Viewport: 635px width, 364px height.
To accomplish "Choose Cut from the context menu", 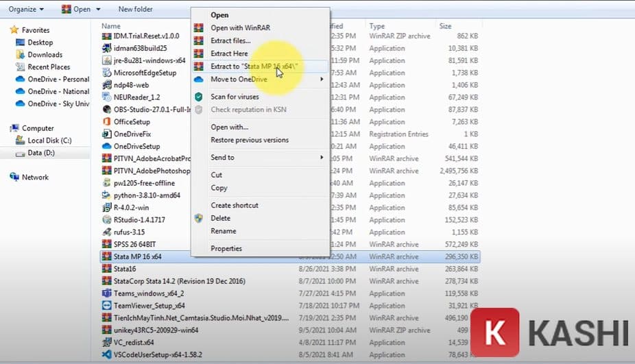I will click(x=216, y=175).
